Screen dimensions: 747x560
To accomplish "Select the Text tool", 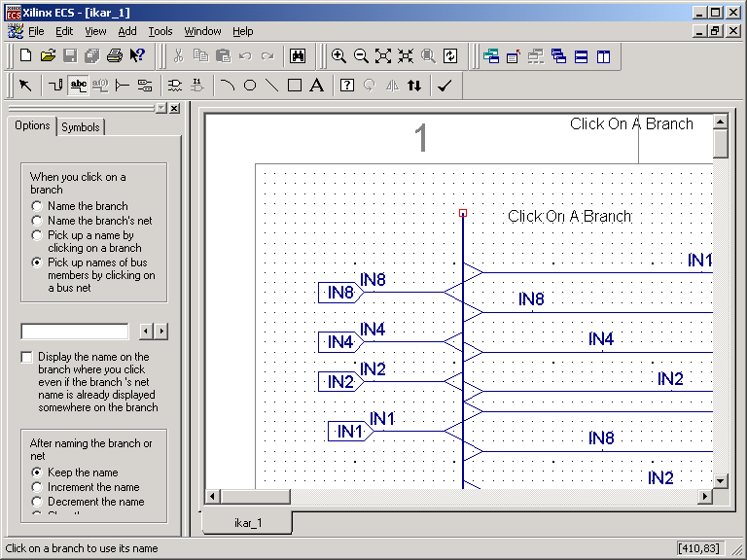I will pyautogui.click(x=317, y=86).
